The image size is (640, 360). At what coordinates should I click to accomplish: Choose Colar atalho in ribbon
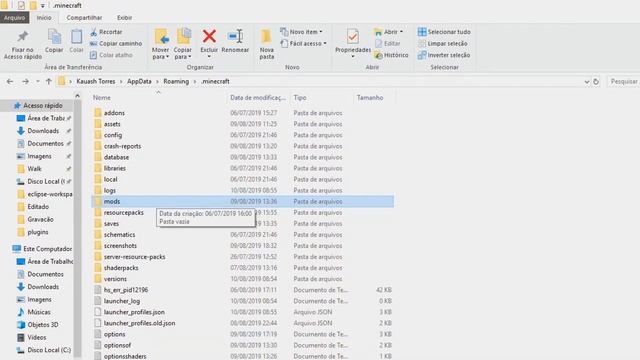click(x=111, y=55)
